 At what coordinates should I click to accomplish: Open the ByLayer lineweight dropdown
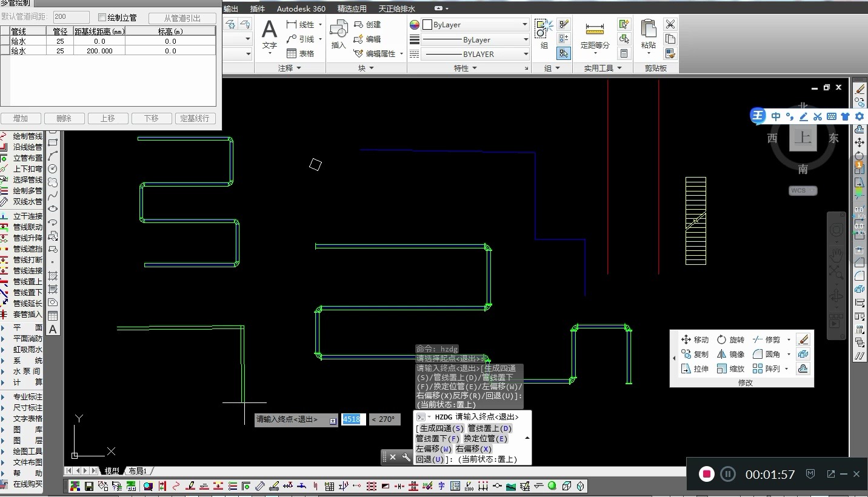pos(475,39)
